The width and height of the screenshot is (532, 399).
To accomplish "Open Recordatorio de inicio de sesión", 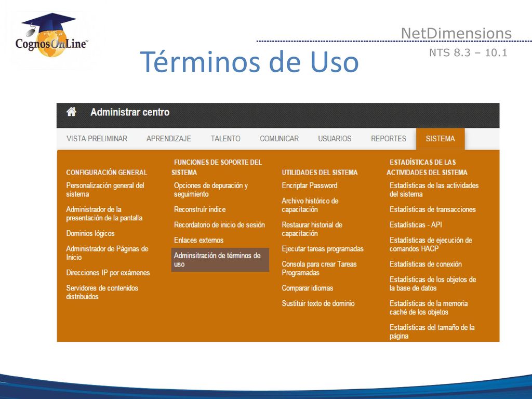I will pos(219,224).
